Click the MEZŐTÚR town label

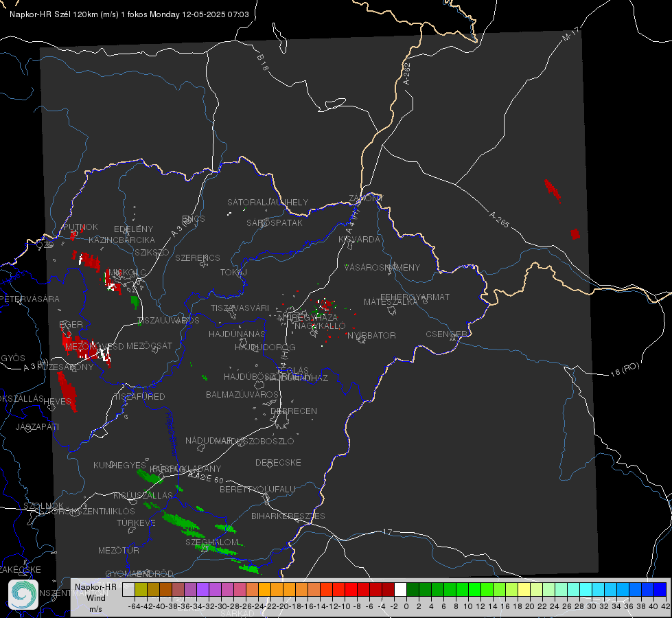coord(119,550)
